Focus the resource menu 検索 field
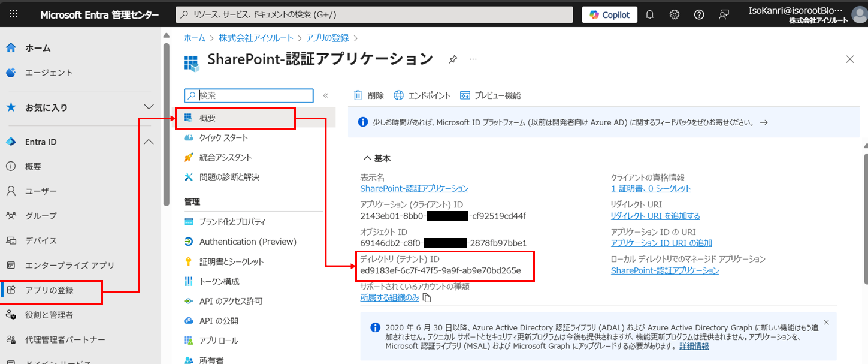 [249, 95]
